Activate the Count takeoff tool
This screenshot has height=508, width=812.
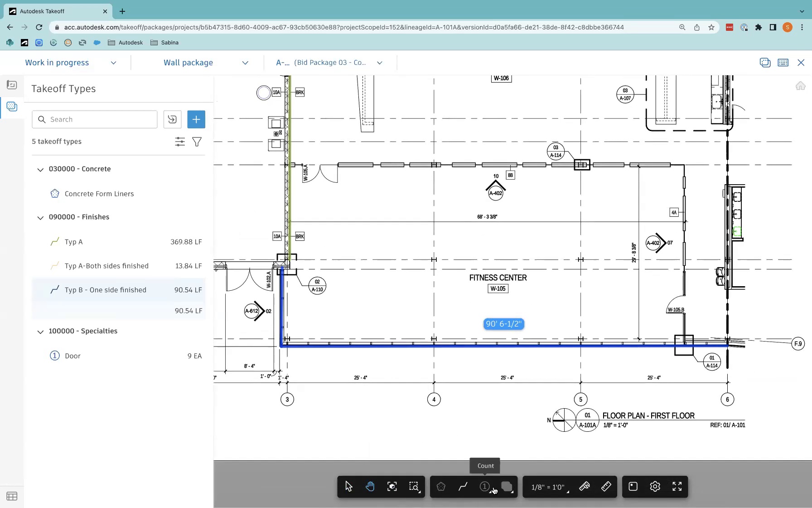[x=484, y=486]
